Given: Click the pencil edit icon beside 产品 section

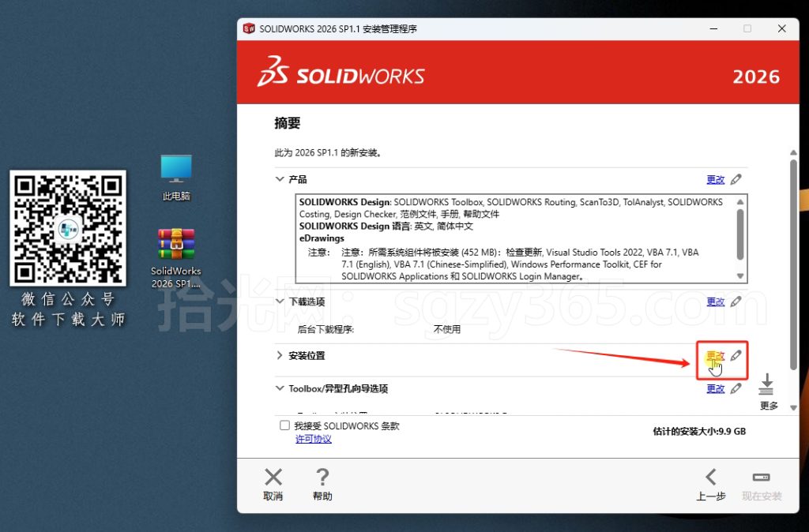Looking at the screenshot, I should (736, 179).
